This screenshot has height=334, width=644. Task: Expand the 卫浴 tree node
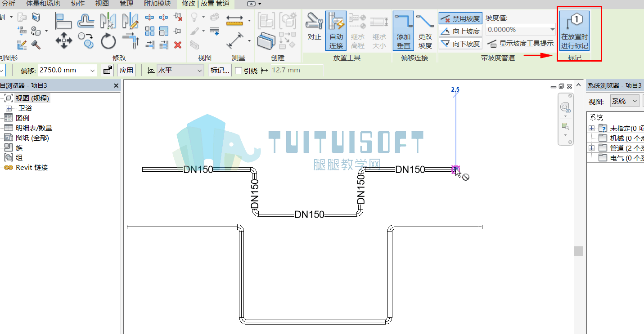click(x=9, y=108)
